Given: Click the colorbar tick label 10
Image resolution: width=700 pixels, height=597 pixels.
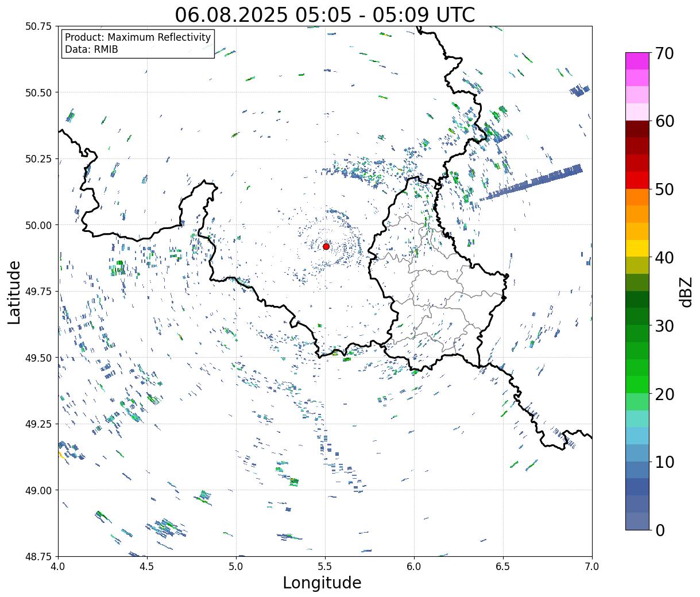Looking at the screenshot, I should click(664, 462).
